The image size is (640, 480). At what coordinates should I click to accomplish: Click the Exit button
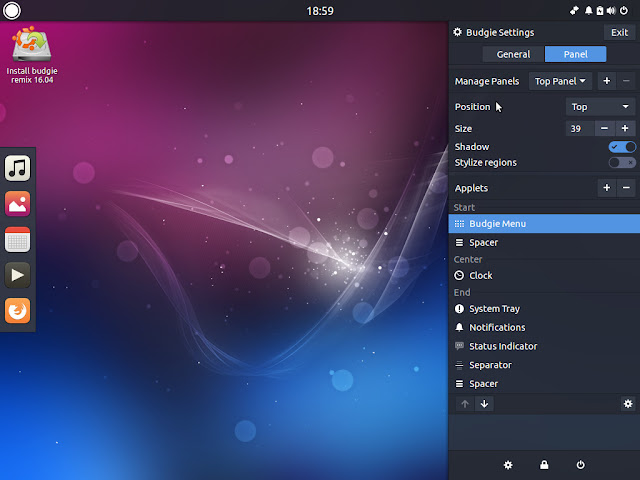pyautogui.click(x=619, y=32)
